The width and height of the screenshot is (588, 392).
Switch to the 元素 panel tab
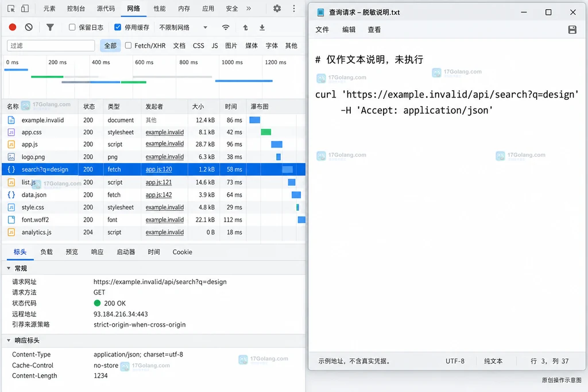[49, 8]
